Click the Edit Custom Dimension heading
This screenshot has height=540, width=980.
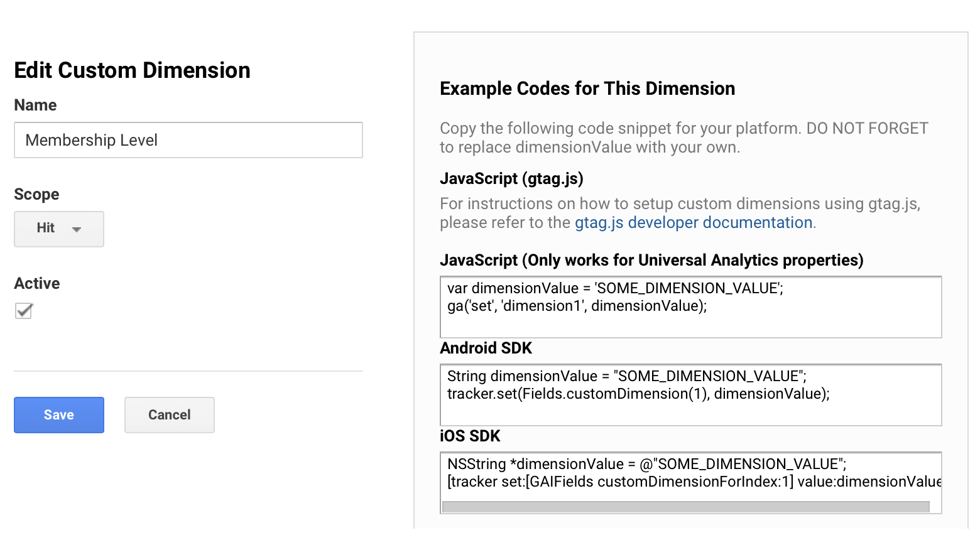click(132, 70)
